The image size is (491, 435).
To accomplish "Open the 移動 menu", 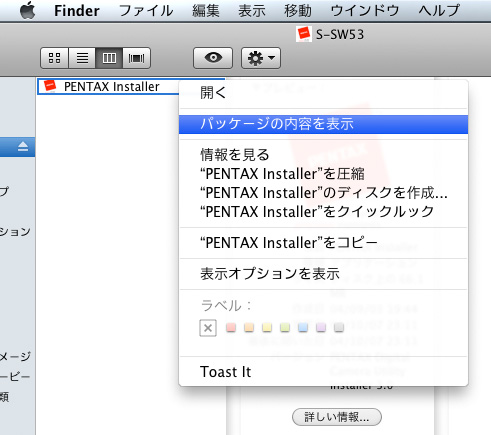I will pyautogui.click(x=298, y=11).
